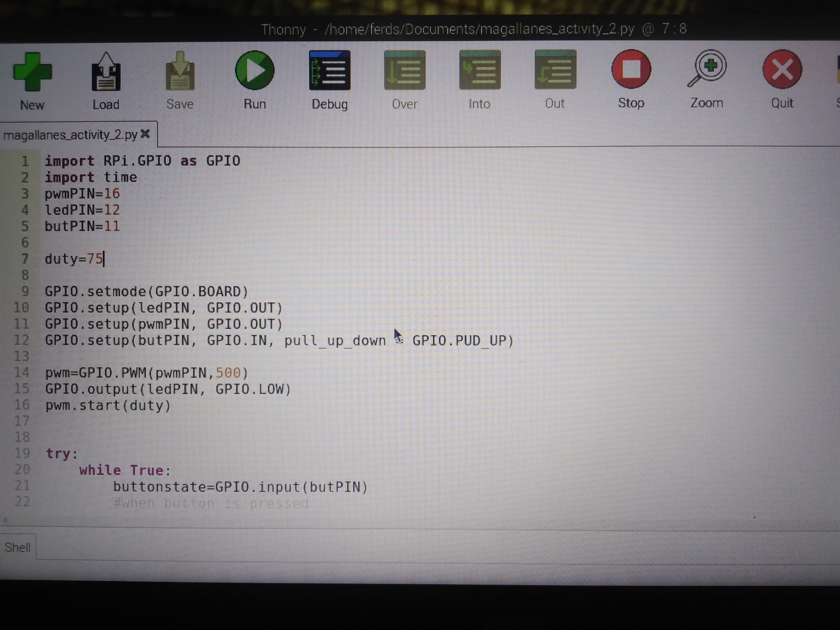Click line number 12 in the gutter
The width and height of the screenshot is (840, 630).
[22, 340]
